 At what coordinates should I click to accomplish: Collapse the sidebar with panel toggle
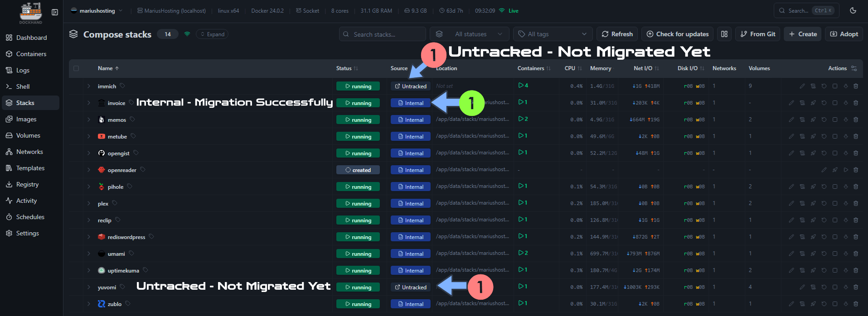55,12
